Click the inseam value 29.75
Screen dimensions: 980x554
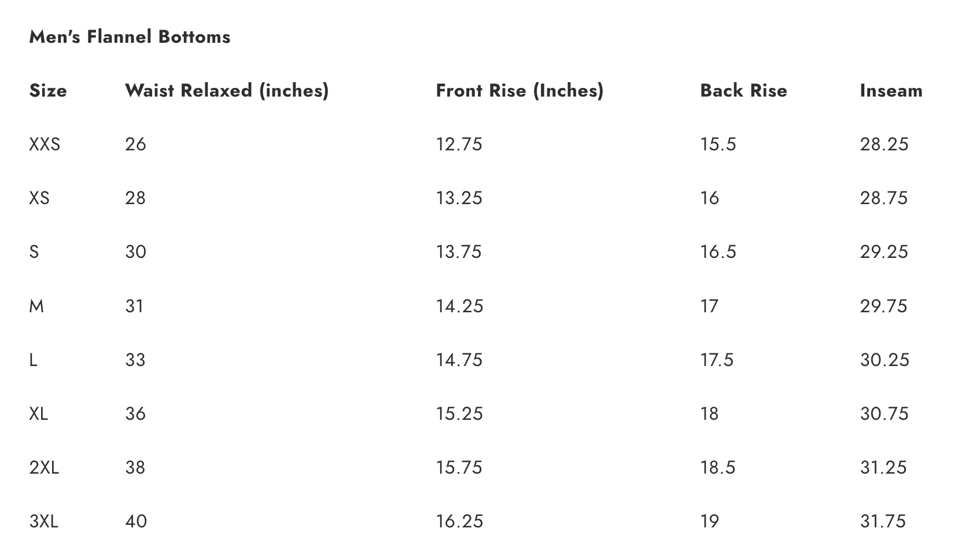click(883, 306)
